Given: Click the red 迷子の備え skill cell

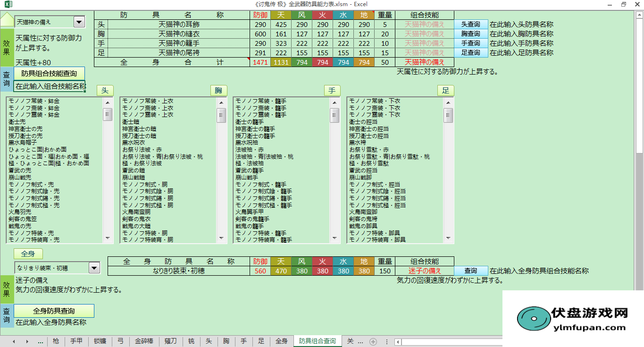Looking at the screenshot, I should click(425, 271).
